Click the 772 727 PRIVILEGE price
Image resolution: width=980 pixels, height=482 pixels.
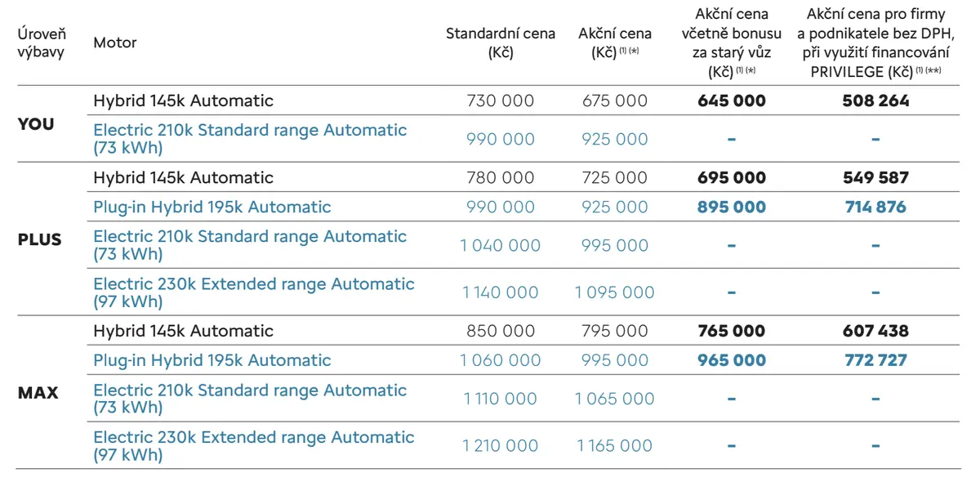pyautogui.click(x=875, y=360)
